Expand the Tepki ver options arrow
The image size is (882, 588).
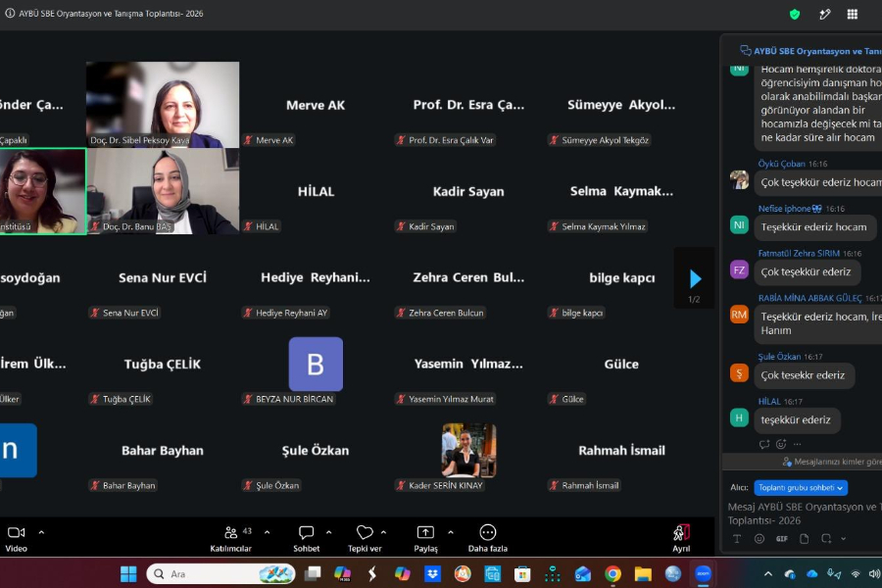click(383, 532)
